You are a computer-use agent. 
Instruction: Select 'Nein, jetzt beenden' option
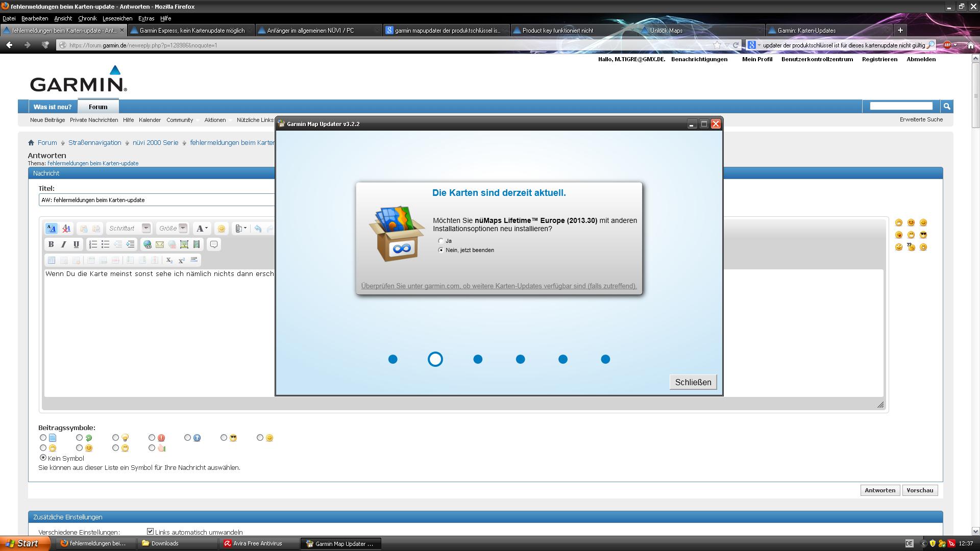(x=441, y=250)
